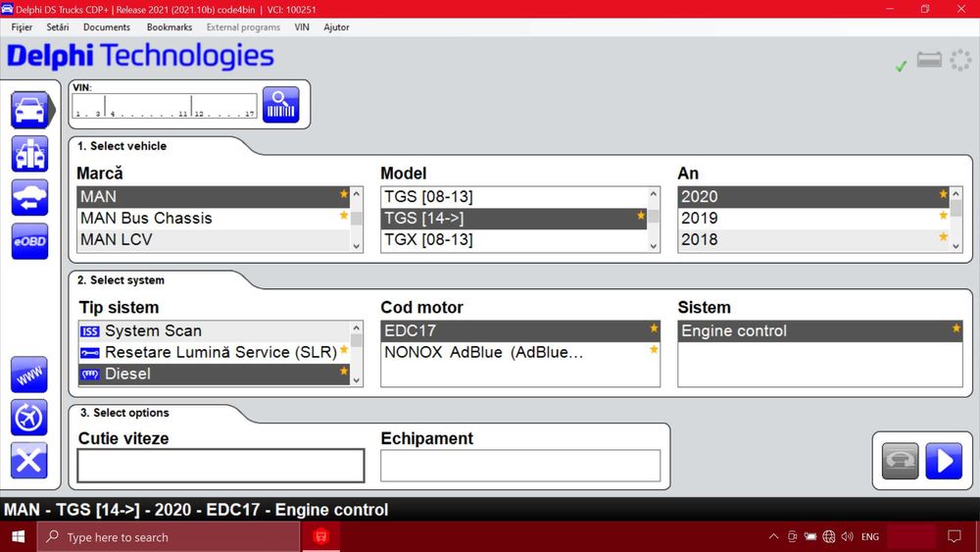980x552 pixels.
Task: Toggle favorite star on TGS [14->]
Action: [641, 215]
